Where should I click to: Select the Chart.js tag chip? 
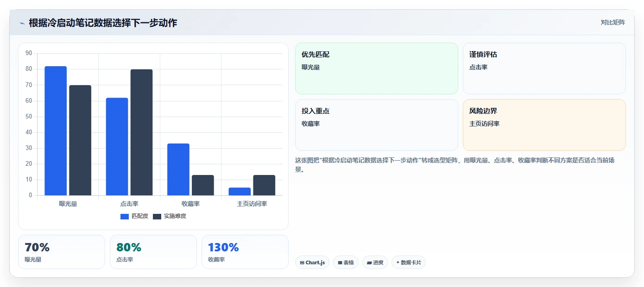point(312,262)
